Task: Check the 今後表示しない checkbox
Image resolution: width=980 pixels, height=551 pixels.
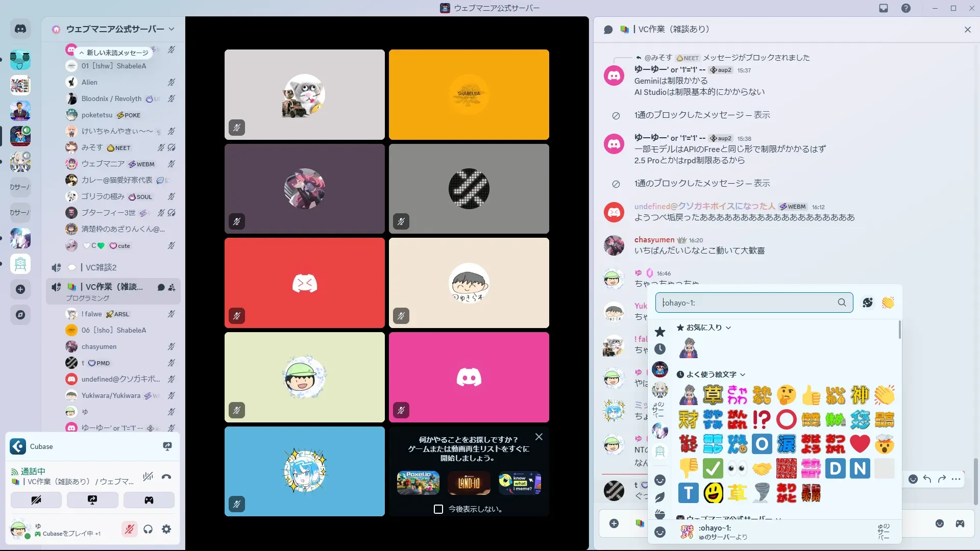Action: point(438,509)
